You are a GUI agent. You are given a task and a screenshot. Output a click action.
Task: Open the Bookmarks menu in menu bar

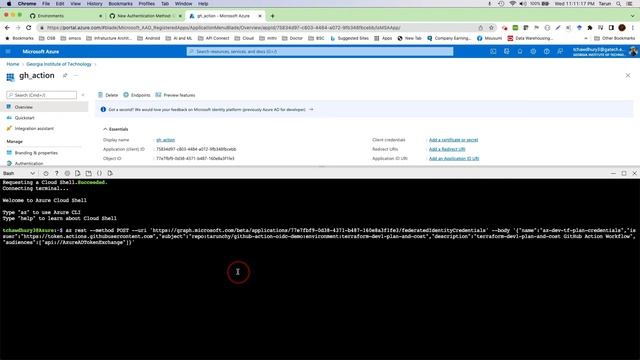click(120, 4)
